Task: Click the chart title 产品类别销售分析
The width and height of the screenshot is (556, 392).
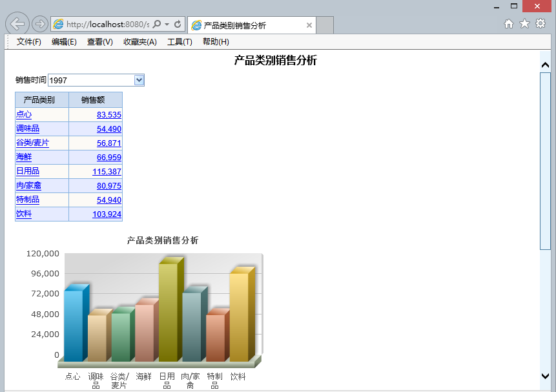Action: pyautogui.click(x=163, y=240)
